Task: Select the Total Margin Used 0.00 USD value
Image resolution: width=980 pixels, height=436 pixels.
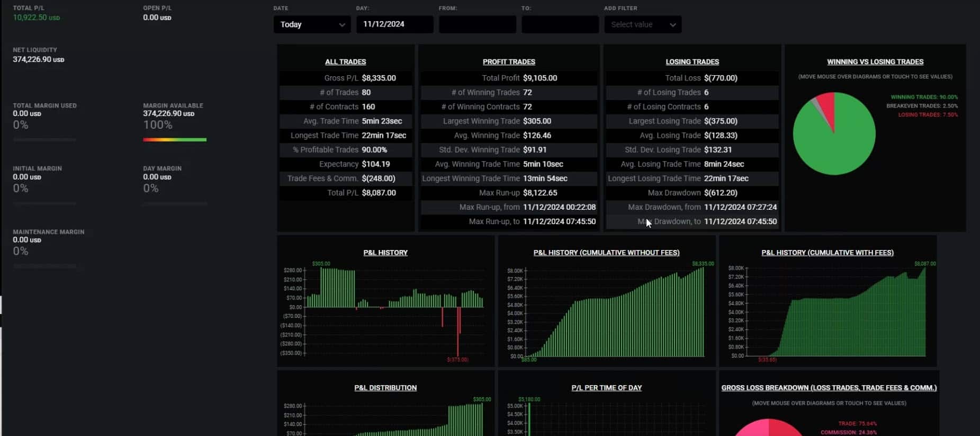Action: tap(27, 113)
